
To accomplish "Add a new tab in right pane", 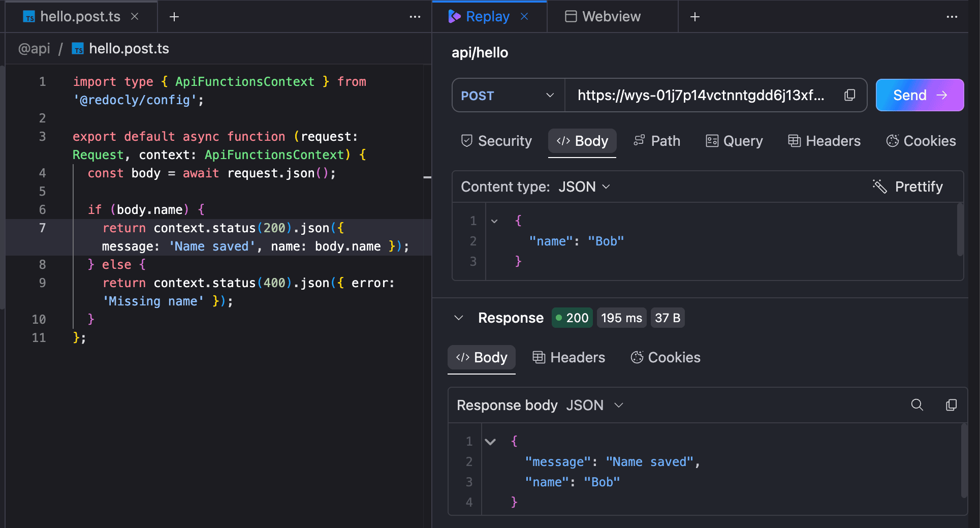I will tap(695, 17).
